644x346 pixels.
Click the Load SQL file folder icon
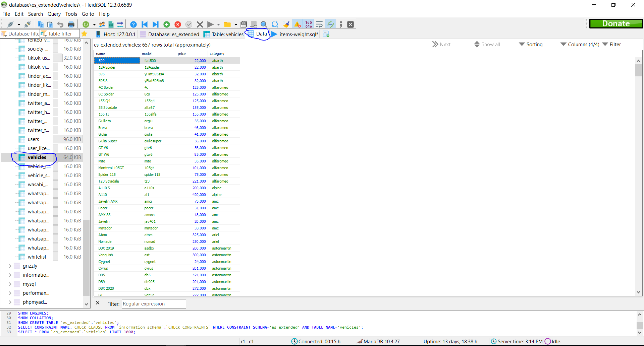click(227, 24)
